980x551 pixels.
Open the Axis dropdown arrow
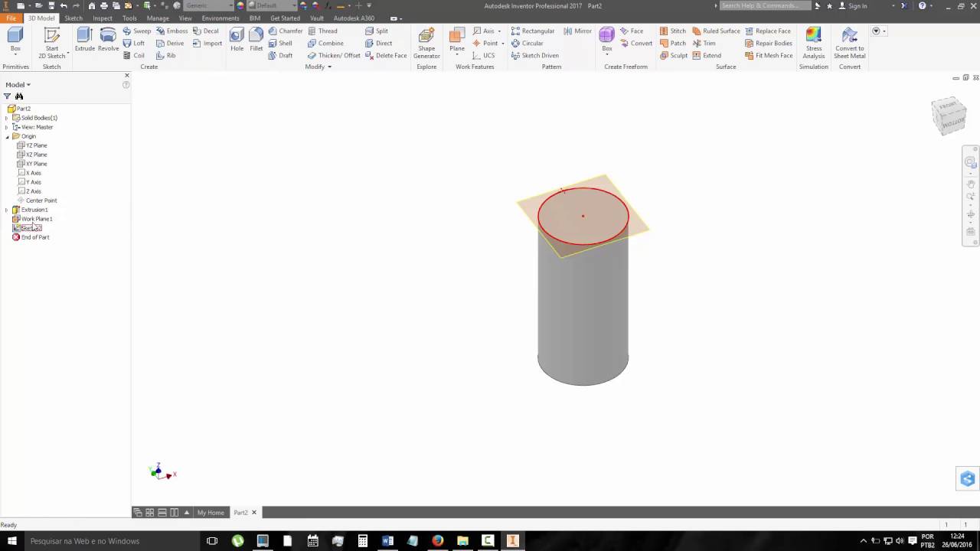tap(499, 31)
